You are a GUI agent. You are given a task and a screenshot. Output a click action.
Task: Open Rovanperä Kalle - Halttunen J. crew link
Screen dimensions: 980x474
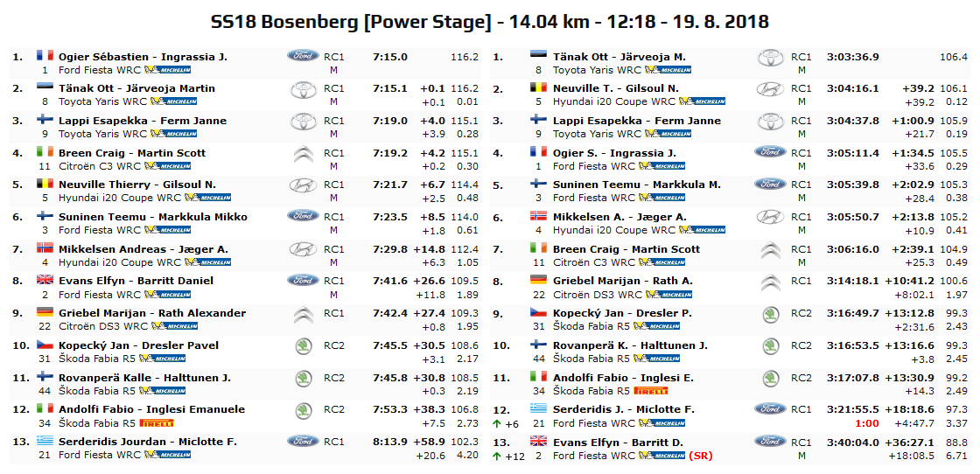click(x=144, y=378)
